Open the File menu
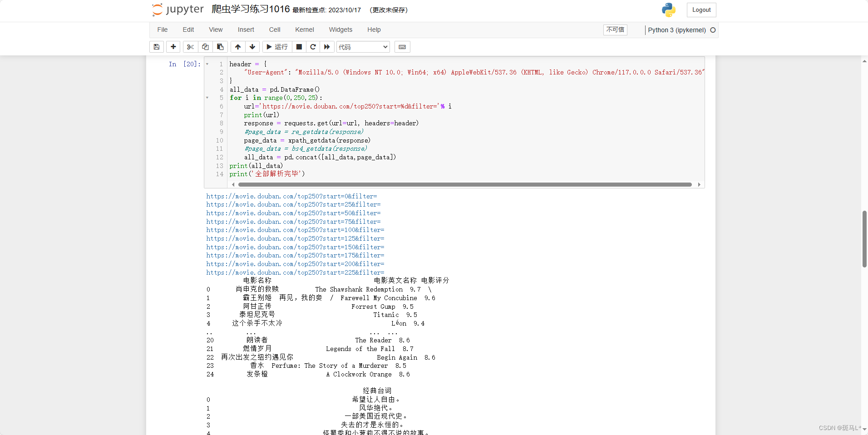Screen dimensions: 868x435 click(163, 30)
